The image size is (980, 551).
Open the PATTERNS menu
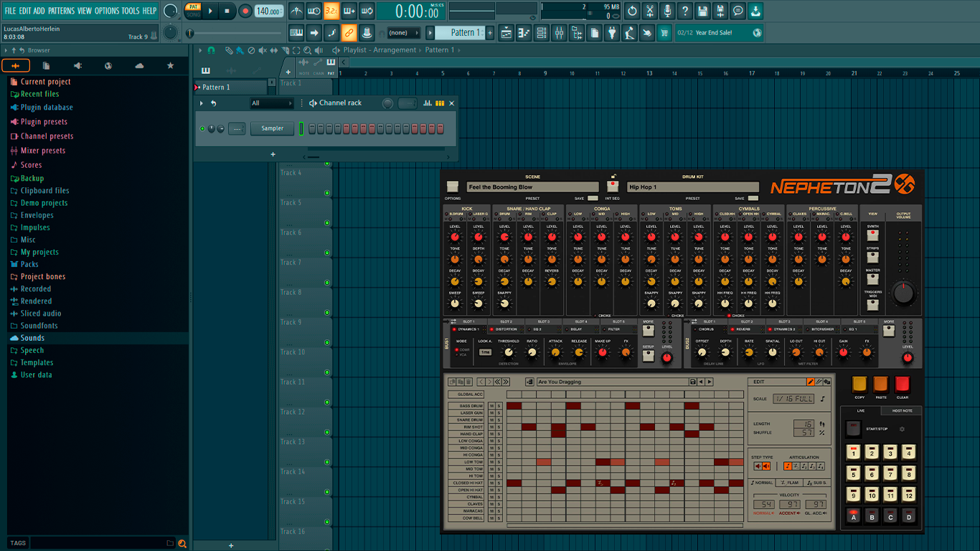point(61,11)
